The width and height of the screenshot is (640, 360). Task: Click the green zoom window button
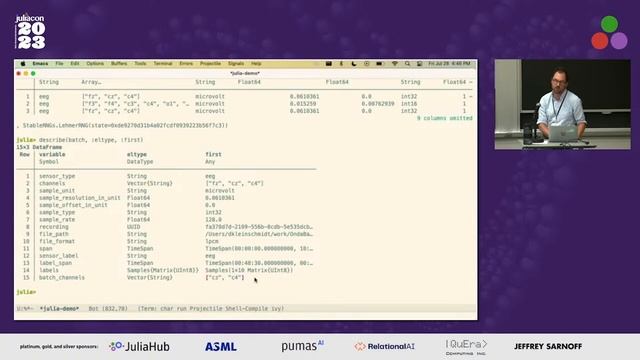tap(33, 73)
